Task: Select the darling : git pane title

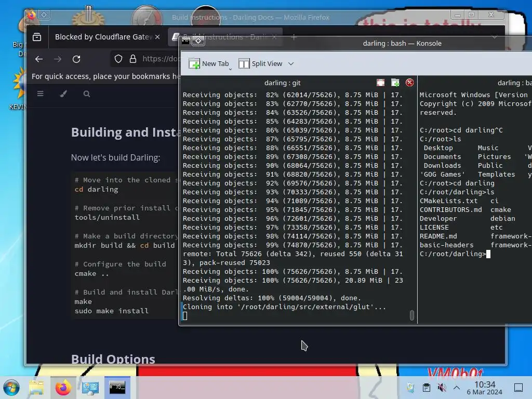Action: (282, 83)
